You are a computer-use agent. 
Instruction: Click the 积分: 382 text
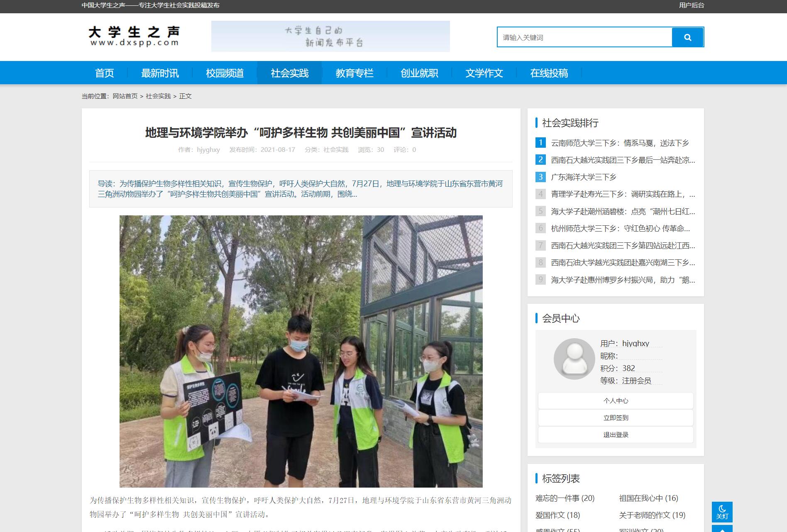pos(618,368)
